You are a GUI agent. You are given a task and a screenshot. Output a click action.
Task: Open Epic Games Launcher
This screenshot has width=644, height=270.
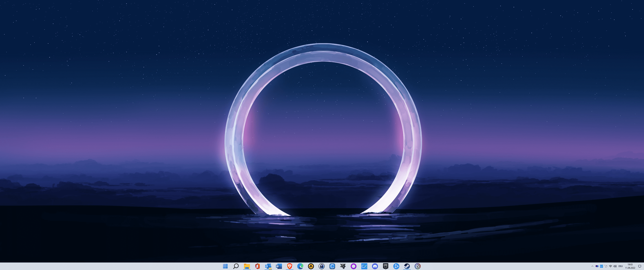[x=385, y=266]
